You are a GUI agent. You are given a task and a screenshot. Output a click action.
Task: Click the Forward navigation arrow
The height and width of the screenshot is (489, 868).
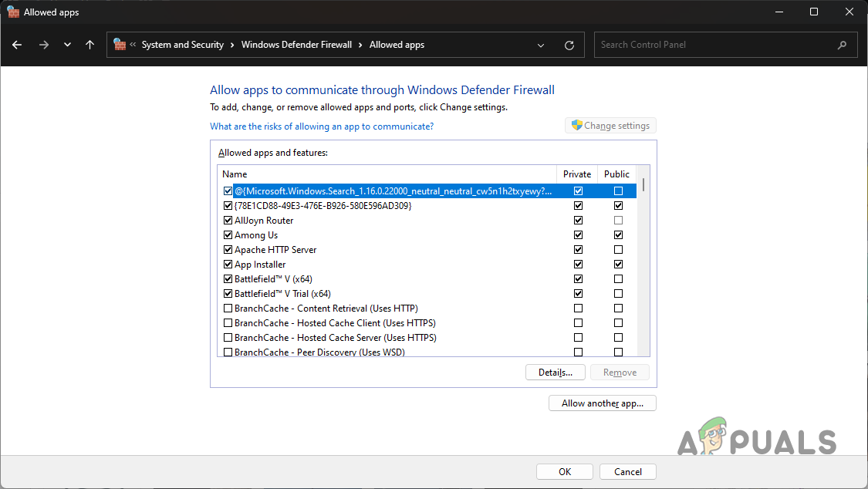pyautogui.click(x=43, y=45)
